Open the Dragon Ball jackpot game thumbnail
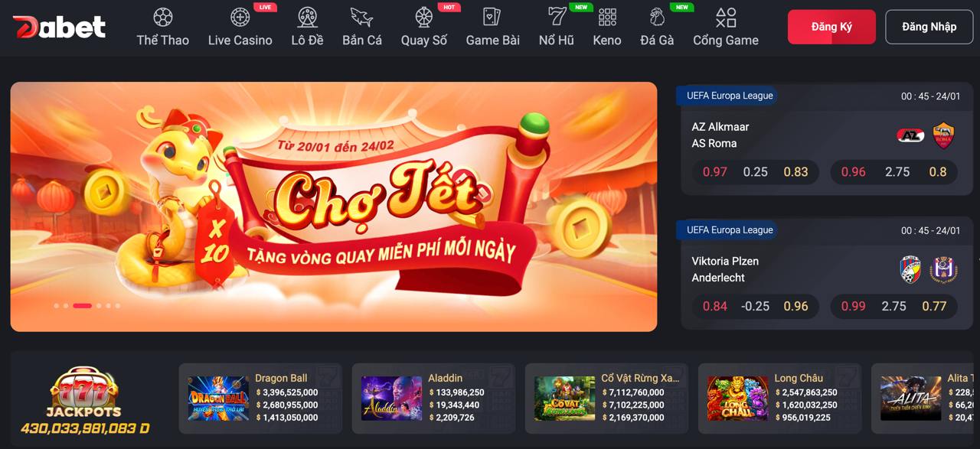 pyautogui.click(x=218, y=399)
